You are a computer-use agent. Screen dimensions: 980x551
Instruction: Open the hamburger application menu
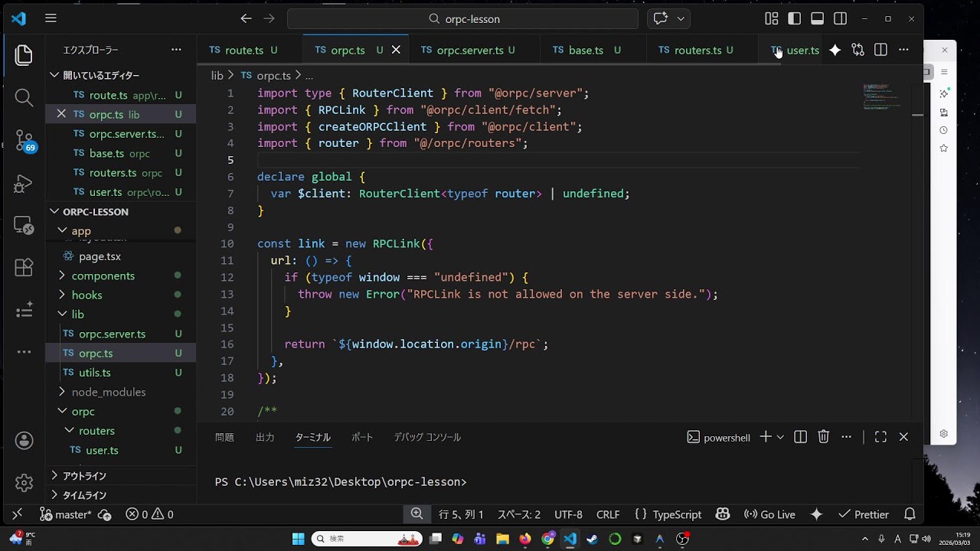point(51,18)
